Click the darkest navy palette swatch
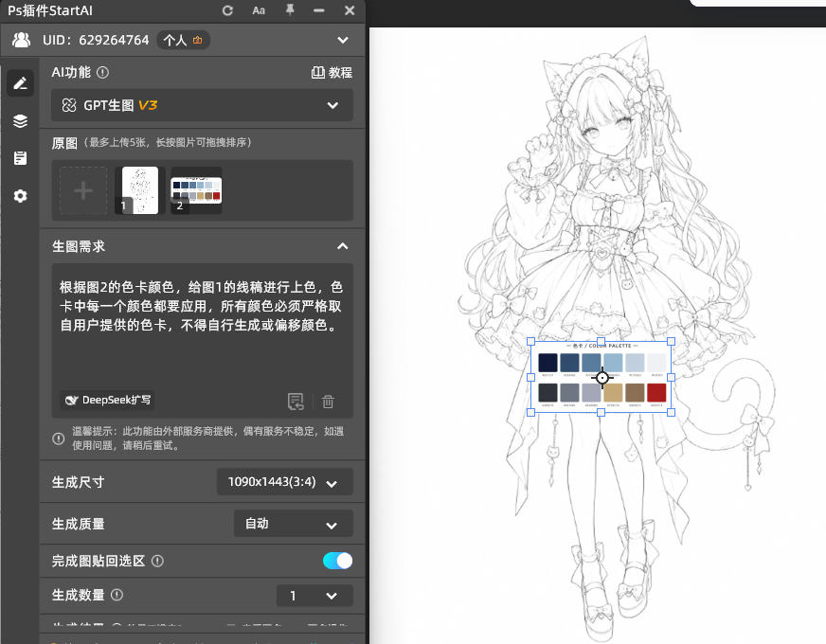Screen dimensions: 826x644 pyautogui.click(x=548, y=363)
